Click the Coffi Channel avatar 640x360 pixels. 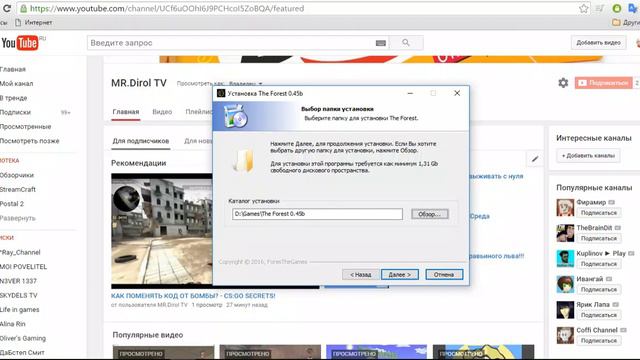click(565, 335)
